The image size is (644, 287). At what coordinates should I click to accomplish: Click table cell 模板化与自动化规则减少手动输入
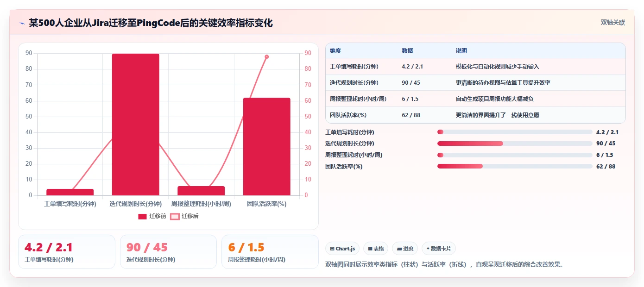[498, 67]
